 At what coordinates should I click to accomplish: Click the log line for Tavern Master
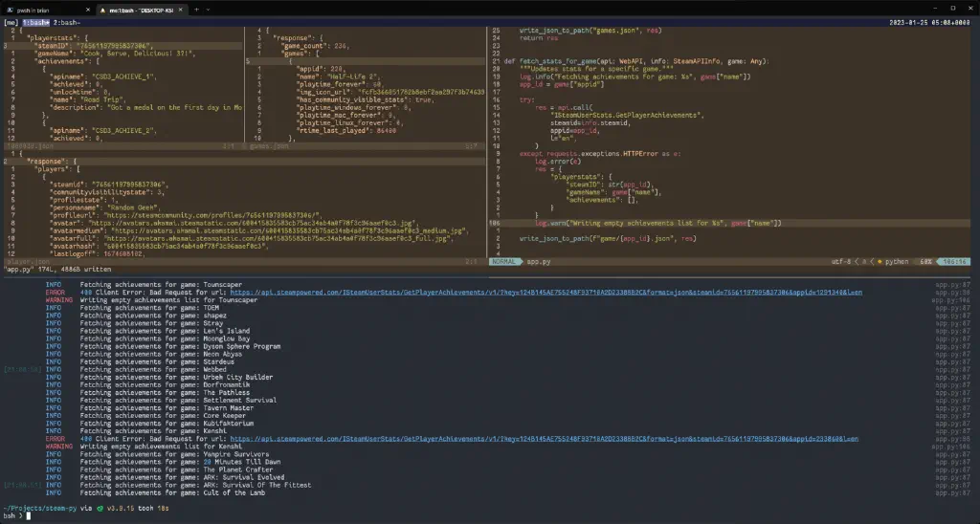click(148, 408)
